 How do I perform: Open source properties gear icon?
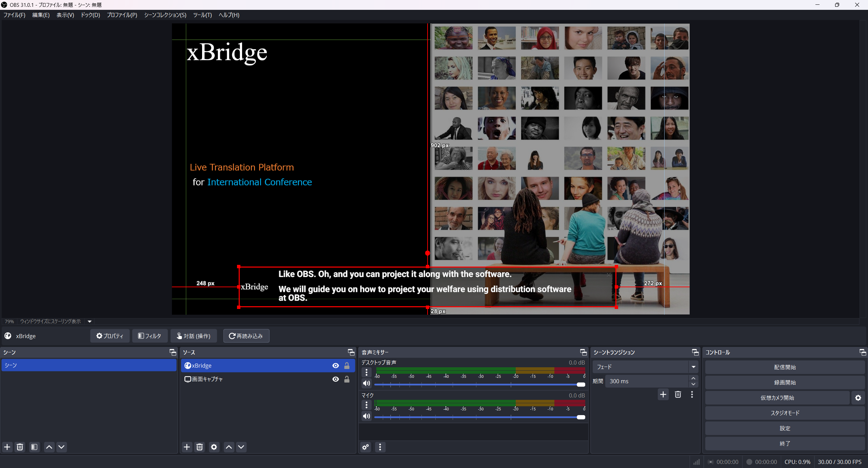point(214,447)
